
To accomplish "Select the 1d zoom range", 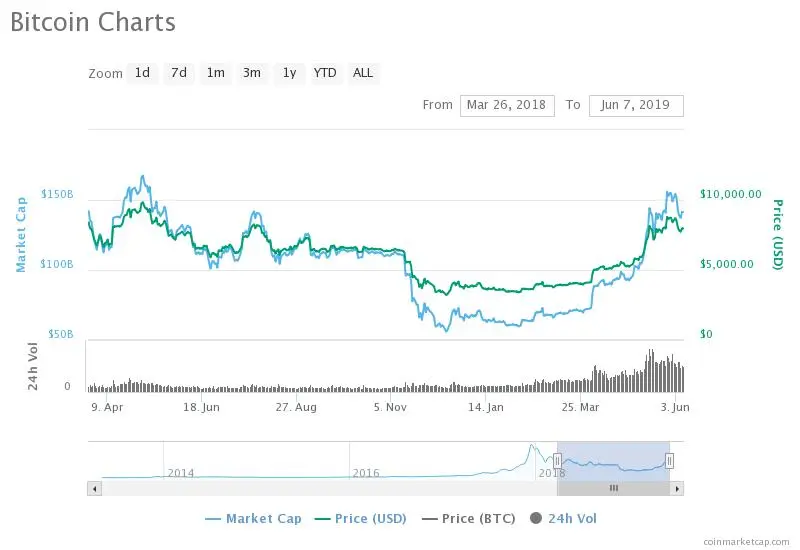I will (142, 73).
